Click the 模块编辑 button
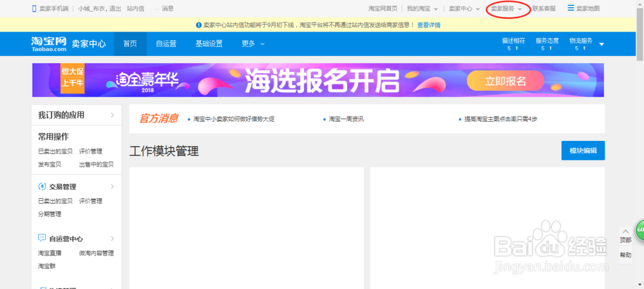This screenshot has height=289, width=644. [x=583, y=151]
